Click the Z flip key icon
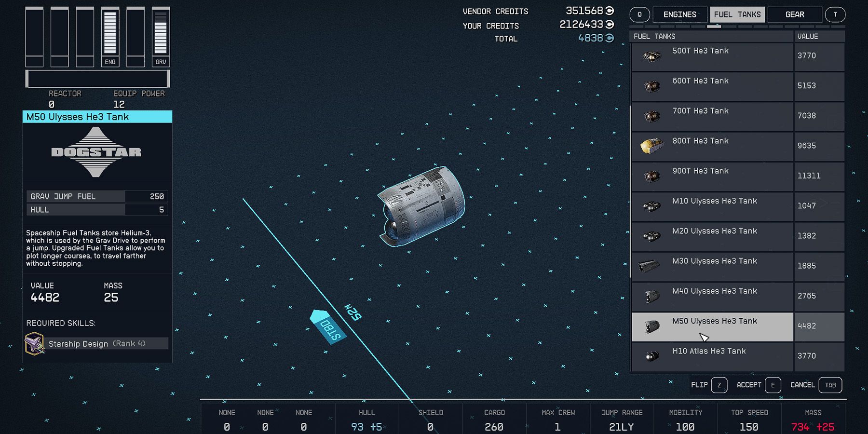Screen dimensions: 868x434 719,385
